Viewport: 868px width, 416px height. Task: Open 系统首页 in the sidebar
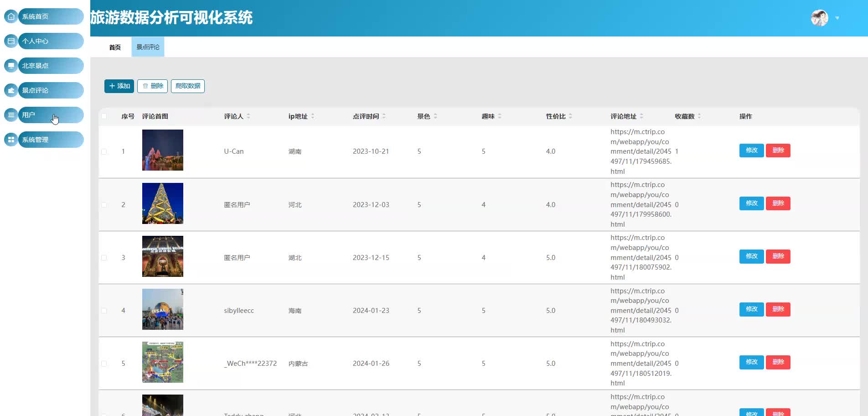click(x=51, y=16)
